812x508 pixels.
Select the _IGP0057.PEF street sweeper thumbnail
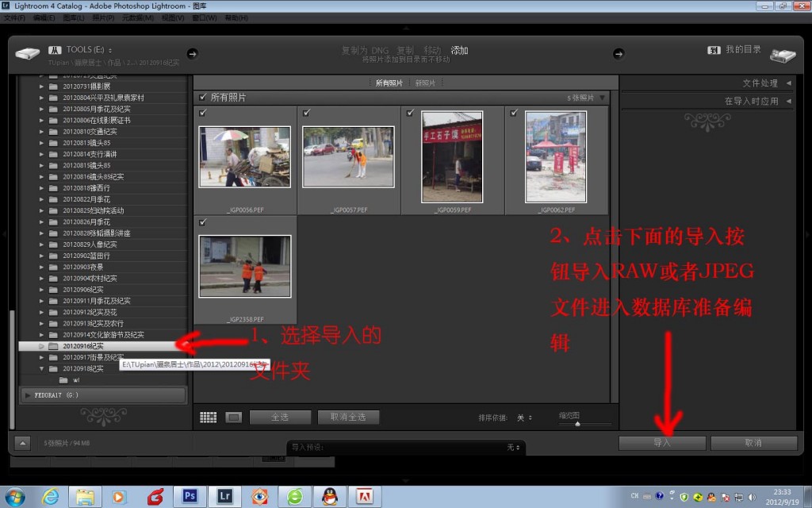tap(349, 156)
